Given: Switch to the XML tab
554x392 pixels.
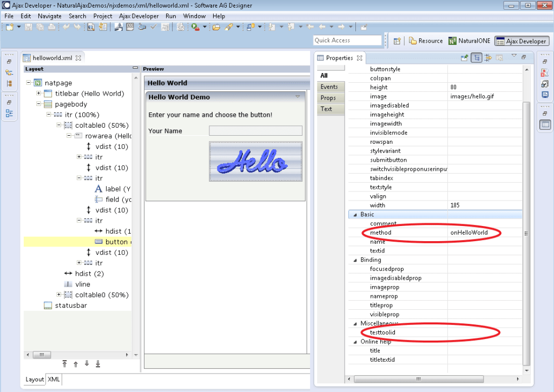Looking at the screenshot, I should [x=54, y=380].
